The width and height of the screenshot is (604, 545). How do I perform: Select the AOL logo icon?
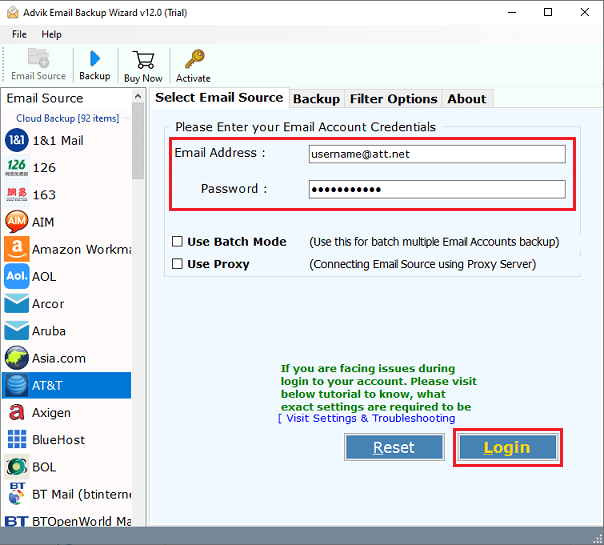17,276
